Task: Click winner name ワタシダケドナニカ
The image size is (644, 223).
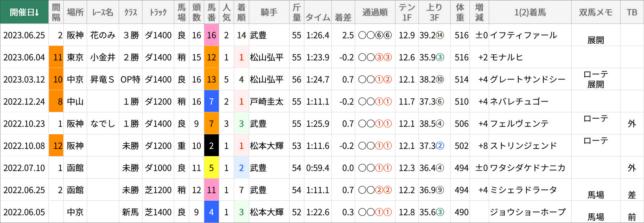Action: (x=528, y=168)
